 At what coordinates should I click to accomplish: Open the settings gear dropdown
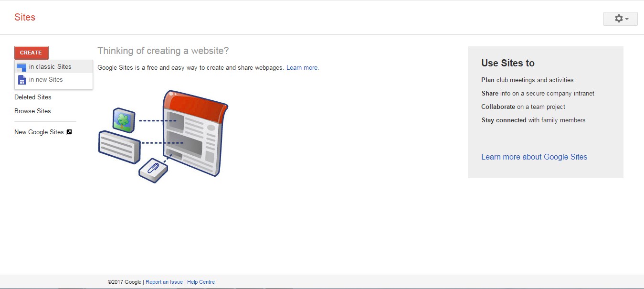(x=620, y=19)
